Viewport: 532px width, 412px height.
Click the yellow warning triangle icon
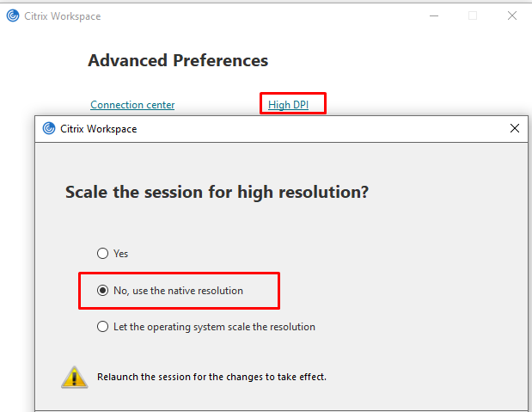point(72,376)
